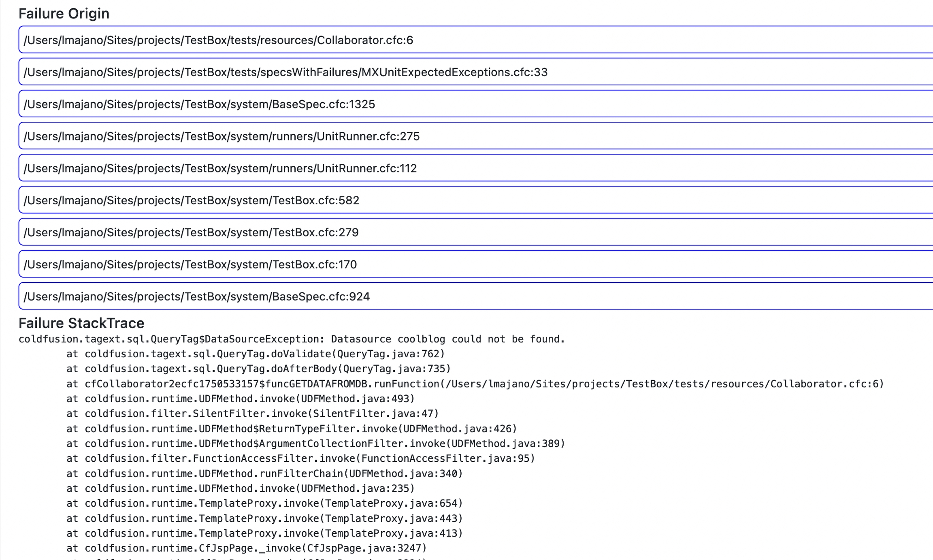Click the DataSourceException coolblog error message line
The height and width of the screenshot is (560, 933).
292,339
